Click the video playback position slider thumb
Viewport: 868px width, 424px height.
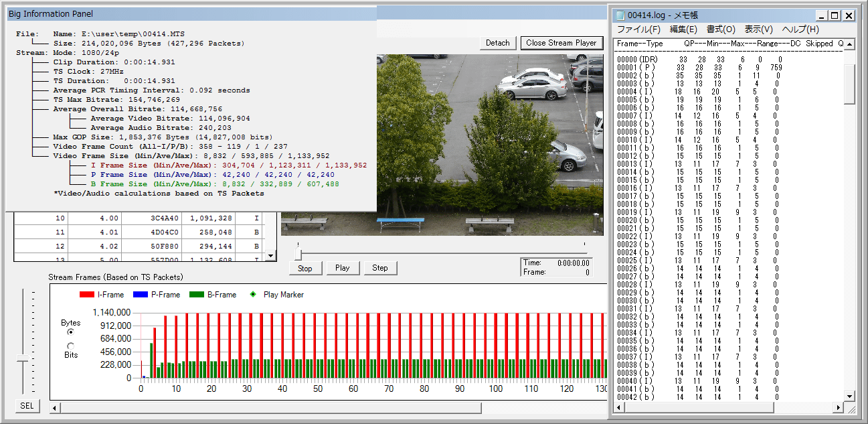point(298,254)
